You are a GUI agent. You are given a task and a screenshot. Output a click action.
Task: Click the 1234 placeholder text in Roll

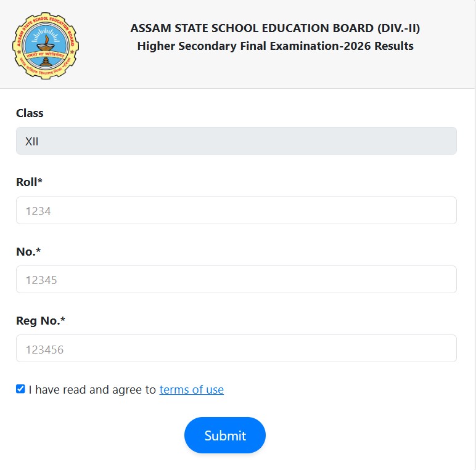[38, 211]
